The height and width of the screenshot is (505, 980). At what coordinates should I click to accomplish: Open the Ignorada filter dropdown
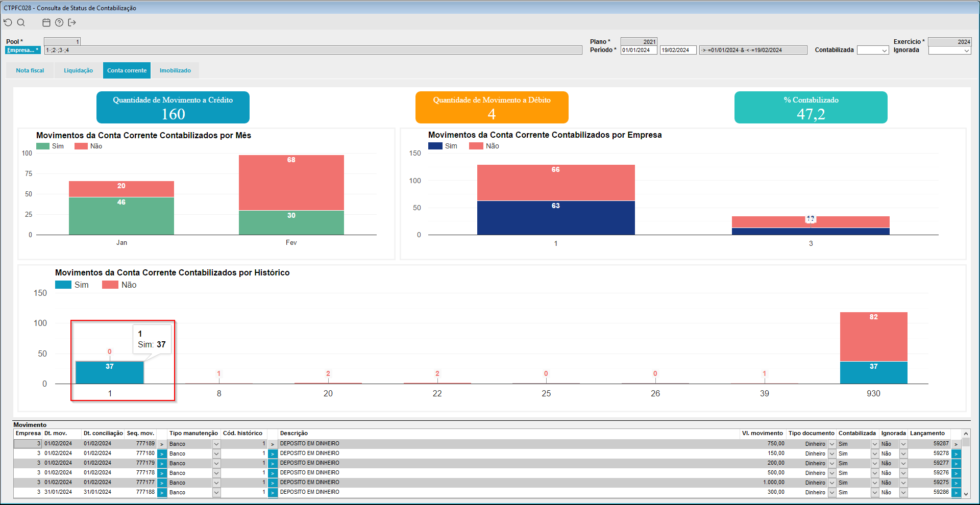(x=966, y=50)
